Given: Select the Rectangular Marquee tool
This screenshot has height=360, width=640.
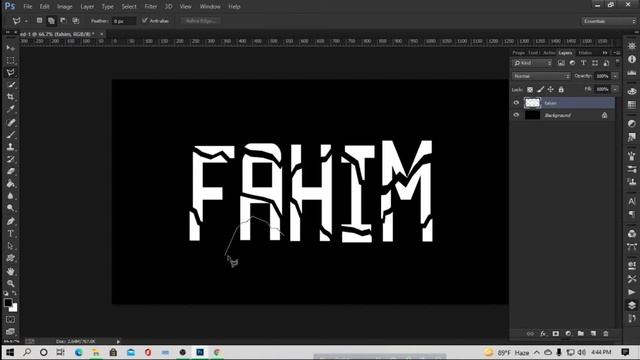Looking at the screenshot, I should (x=11, y=60).
